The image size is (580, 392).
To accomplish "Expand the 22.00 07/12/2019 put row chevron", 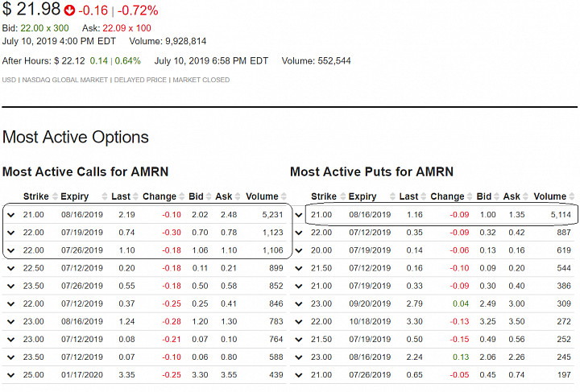I will coord(299,233).
